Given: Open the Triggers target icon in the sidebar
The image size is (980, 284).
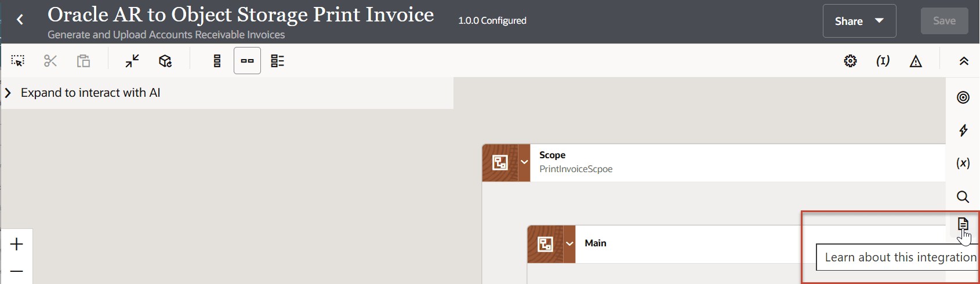Looking at the screenshot, I should pyautogui.click(x=963, y=97).
